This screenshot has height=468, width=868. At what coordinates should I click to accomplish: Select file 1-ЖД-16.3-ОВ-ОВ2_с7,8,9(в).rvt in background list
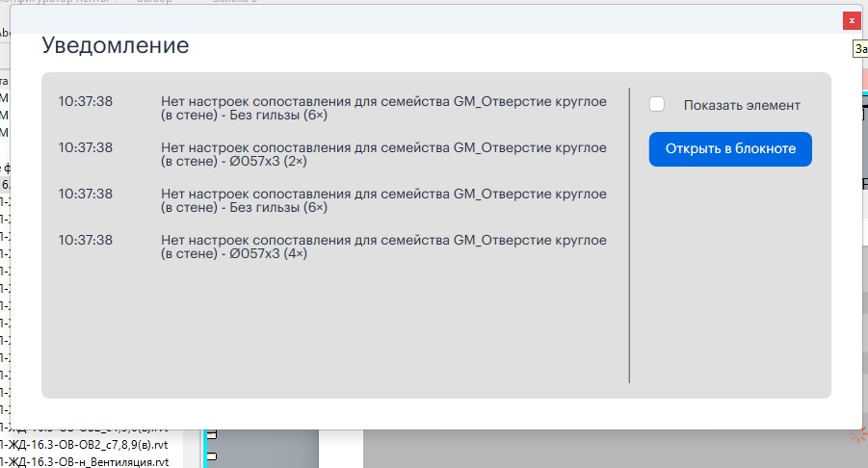[x=84, y=445]
